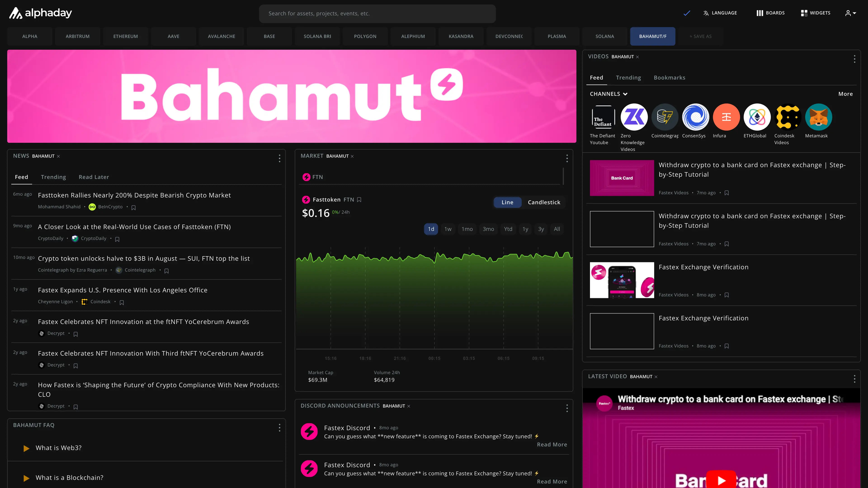Play the latest Fastex YouTube video
868x488 pixels.
(x=722, y=480)
